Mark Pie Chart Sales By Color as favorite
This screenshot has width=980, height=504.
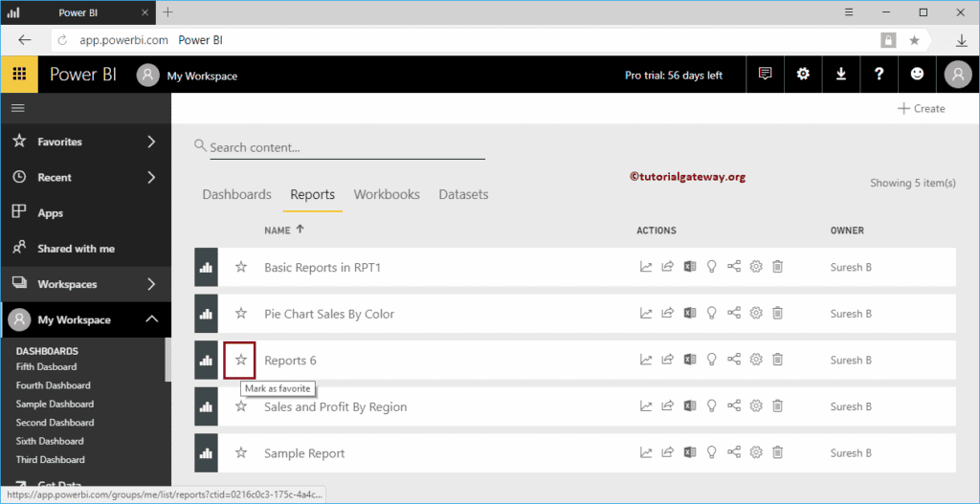pyautogui.click(x=241, y=314)
